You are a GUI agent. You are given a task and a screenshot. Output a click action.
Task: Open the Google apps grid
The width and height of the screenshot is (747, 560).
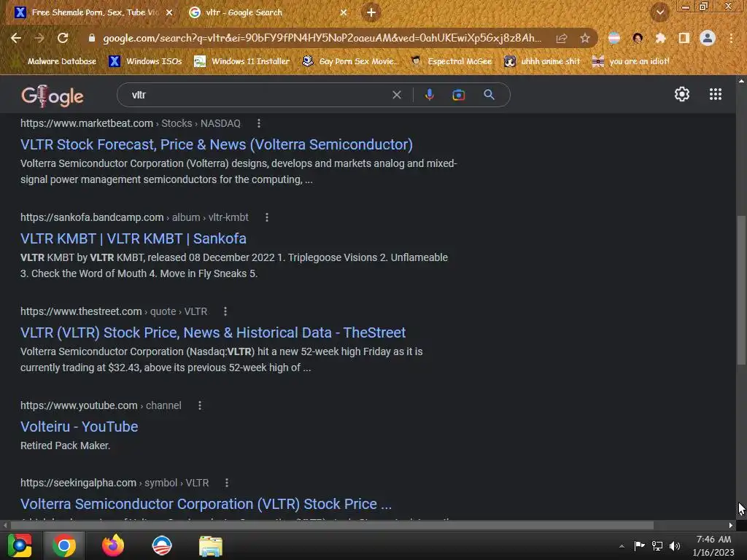tap(716, 94)
